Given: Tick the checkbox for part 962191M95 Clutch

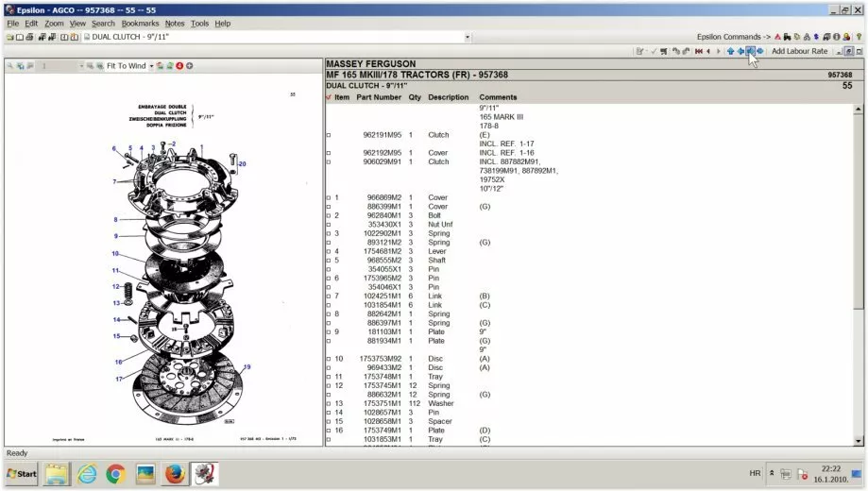Looking at the screenshot, I should pyautogui.click(x=329, y=135).
